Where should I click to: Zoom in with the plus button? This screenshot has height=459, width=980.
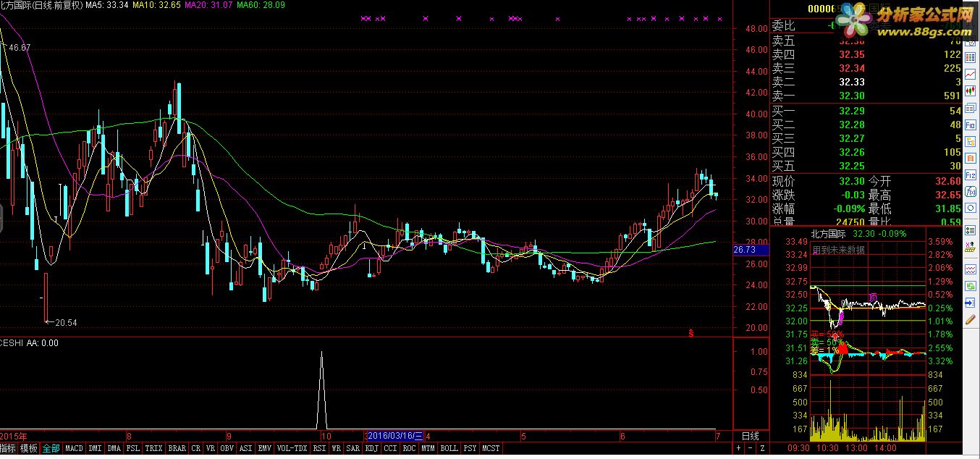point(738,448)
